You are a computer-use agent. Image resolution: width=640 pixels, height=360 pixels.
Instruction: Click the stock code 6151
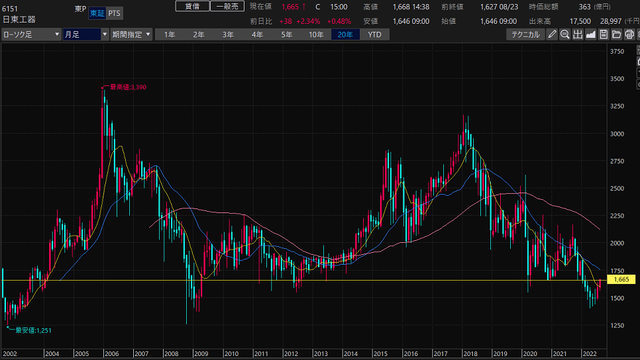[x=10, y=9]
